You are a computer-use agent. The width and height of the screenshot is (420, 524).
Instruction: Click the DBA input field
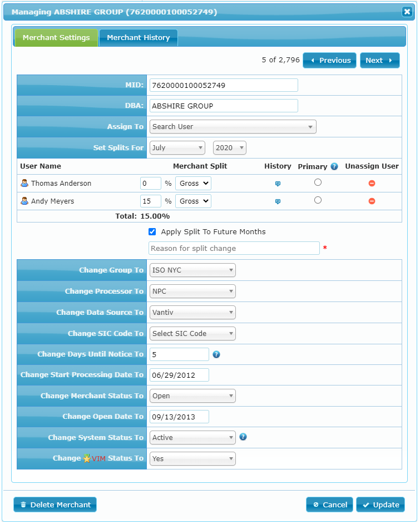click(x=224, y=106)
